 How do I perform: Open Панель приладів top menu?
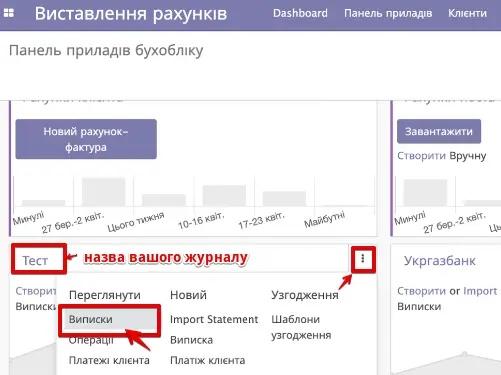tap(388, 13)
